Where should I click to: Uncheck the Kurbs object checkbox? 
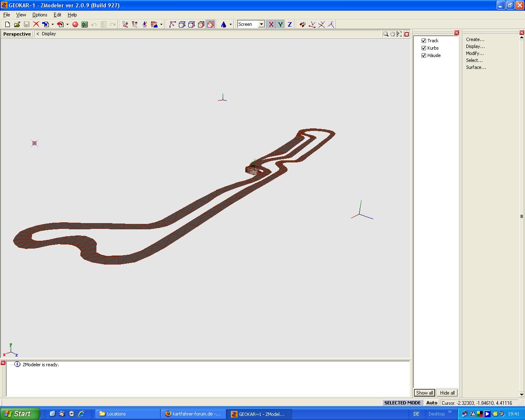(424, 48)
